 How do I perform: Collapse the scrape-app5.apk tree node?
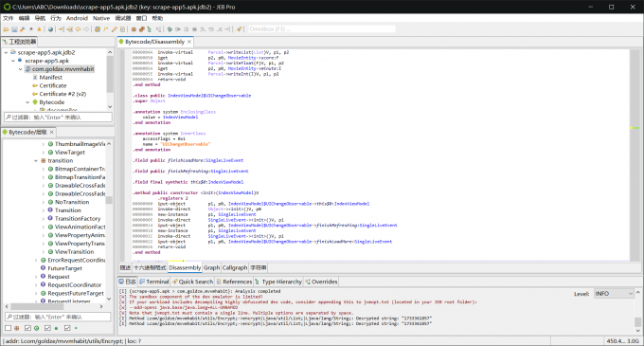click(13, 61)
